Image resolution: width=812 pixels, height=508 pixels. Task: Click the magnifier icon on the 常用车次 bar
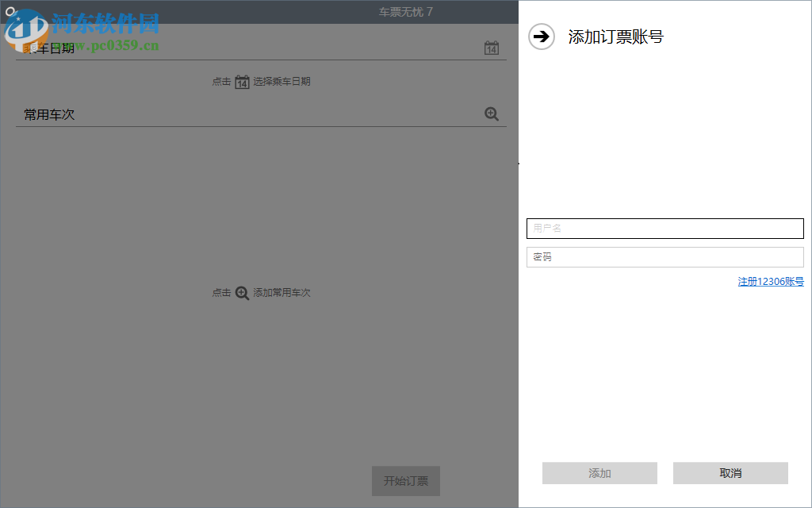[492, 114]
